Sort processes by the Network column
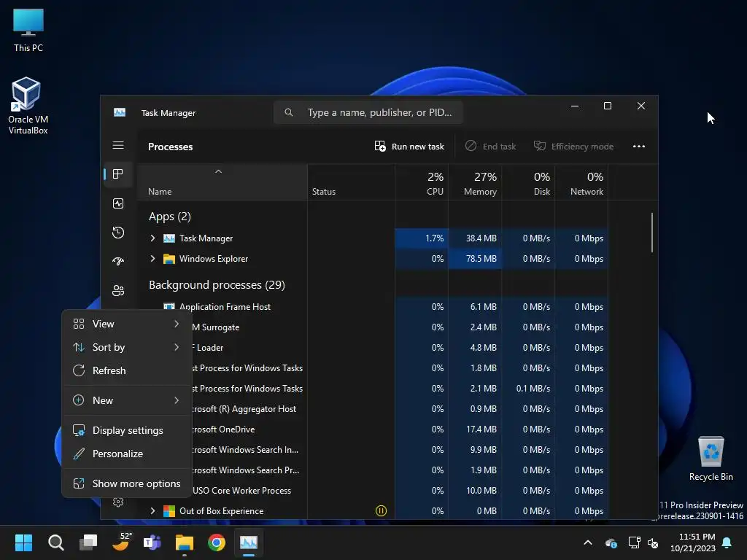The image size is (747, 560). pyautogui.click(x=581, y=183)
